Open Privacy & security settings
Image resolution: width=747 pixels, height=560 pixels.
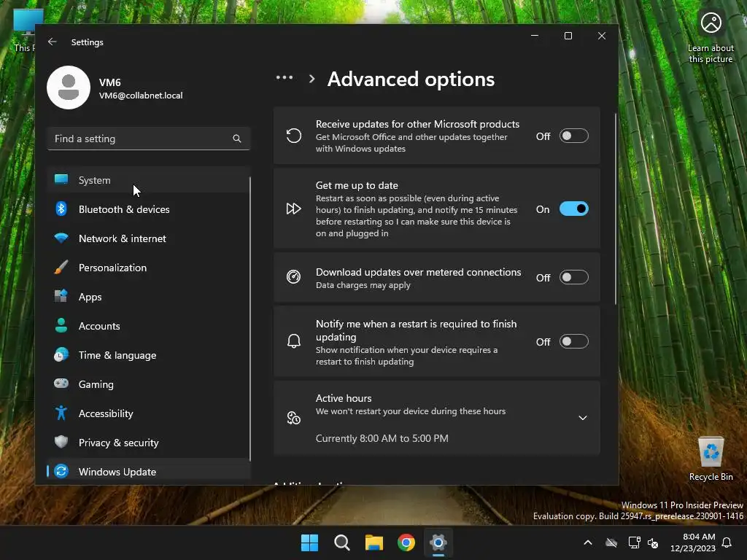149,443
